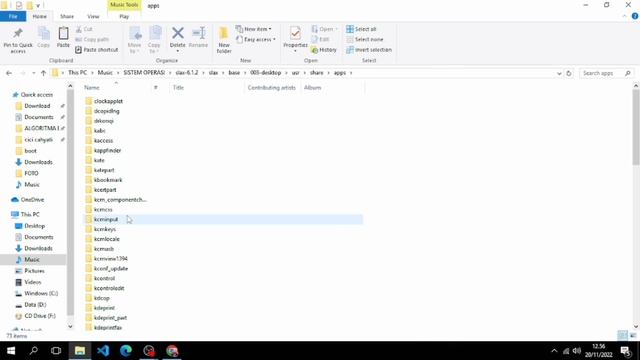Open the Play tab

coord(124,16)
